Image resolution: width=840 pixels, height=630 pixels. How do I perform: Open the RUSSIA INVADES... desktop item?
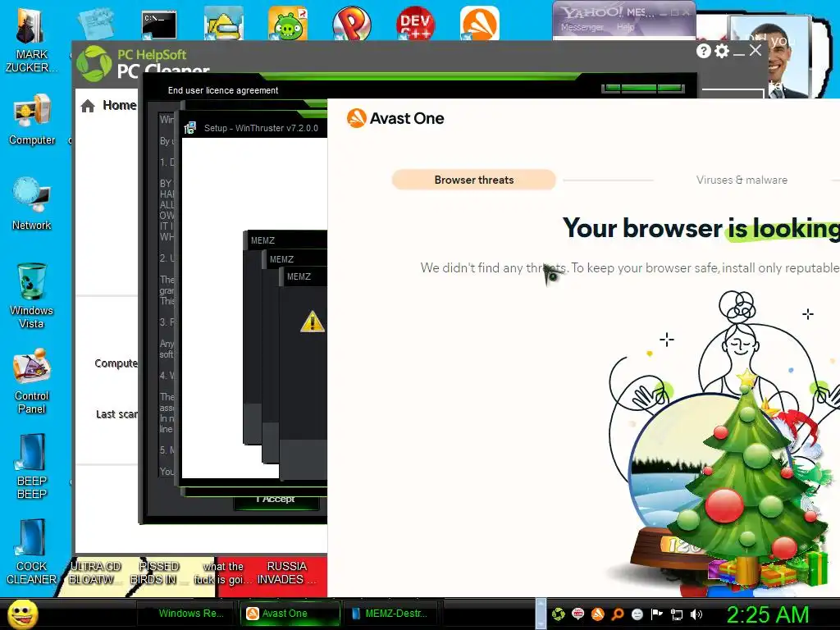[287, 573]
